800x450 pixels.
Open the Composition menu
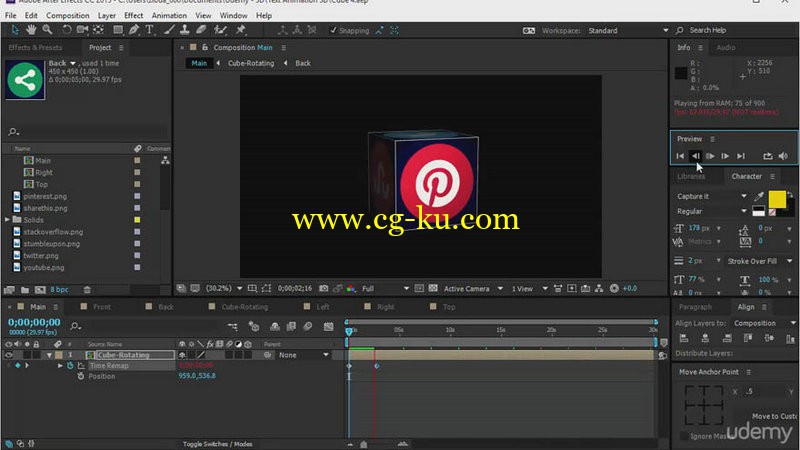click(x=67, y=15)
